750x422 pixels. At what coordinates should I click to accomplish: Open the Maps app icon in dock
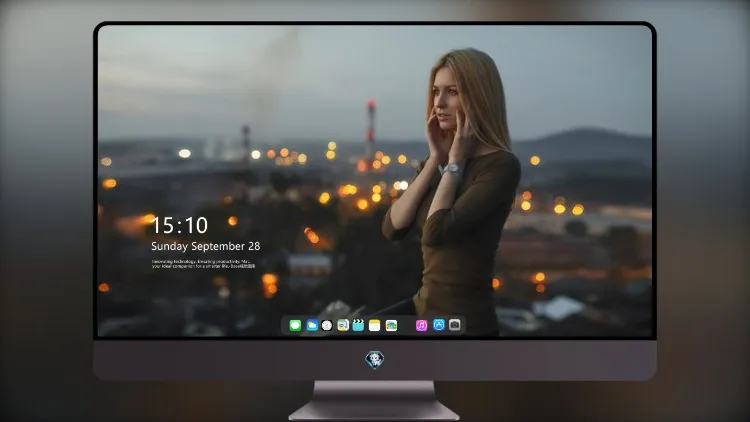click(x=343, y=326)
